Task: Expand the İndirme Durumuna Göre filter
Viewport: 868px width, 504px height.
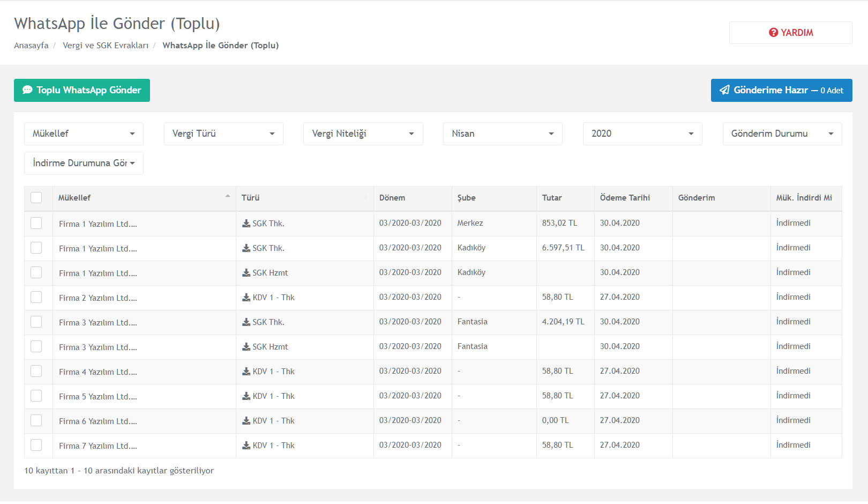Action: (84, 163)
